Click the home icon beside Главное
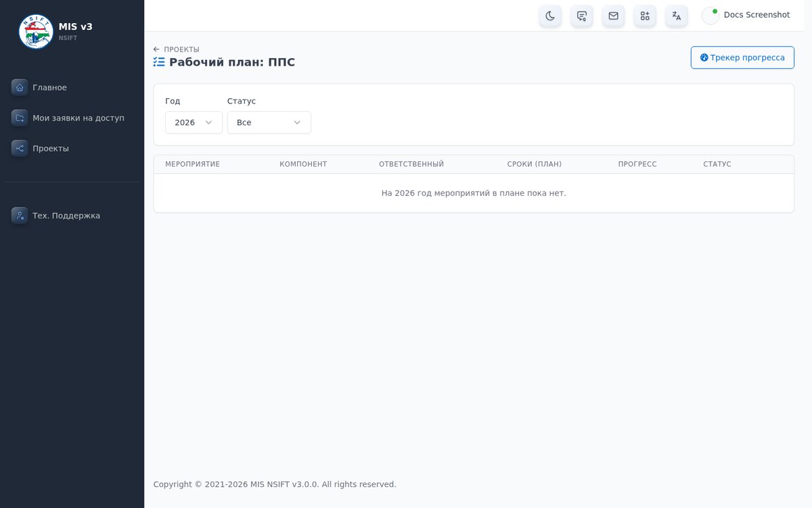This screenshot has height=508, width=812. [20, 87]
